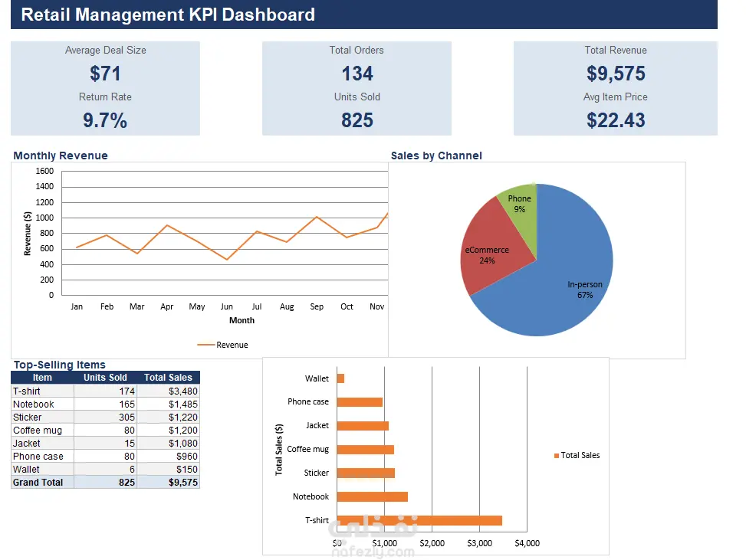
Task: Select the Units Sold column header
Action: point(105,378)
